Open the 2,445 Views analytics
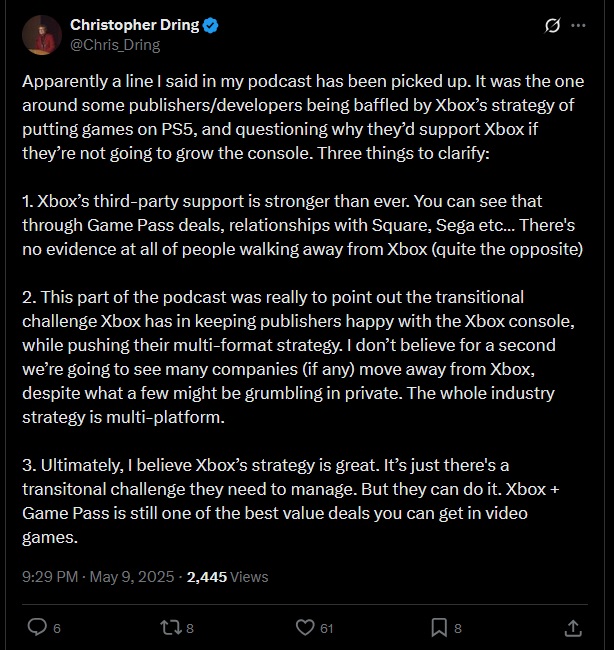 pos(227,577)
